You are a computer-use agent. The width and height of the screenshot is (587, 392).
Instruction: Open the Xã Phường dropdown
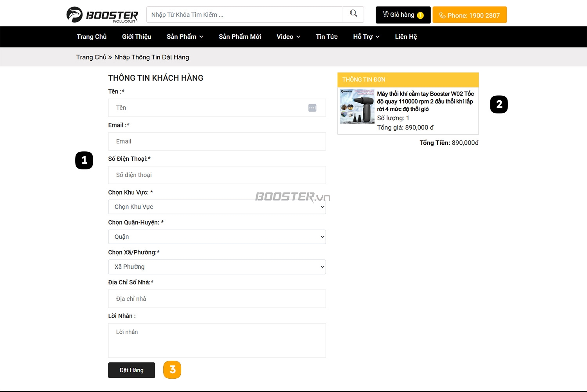(x=217, y=267)
